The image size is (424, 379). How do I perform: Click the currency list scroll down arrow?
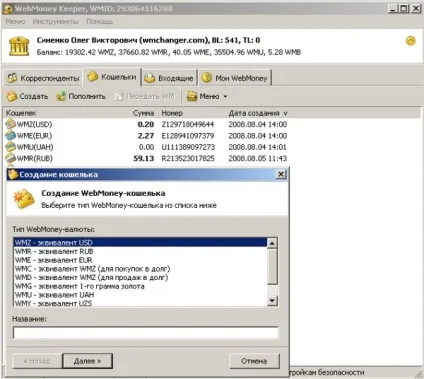[272, 301]
